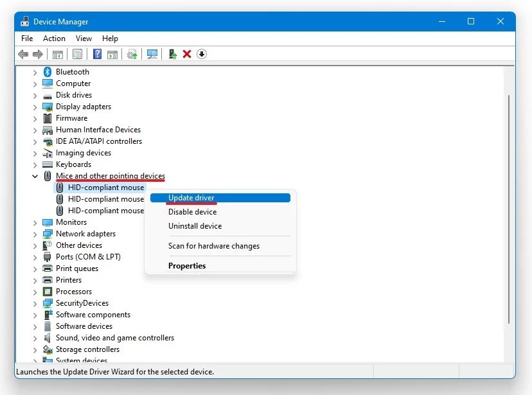532x395 pixels.
Task: Minimize the Device Manager window
Action: [x=442, y=21]
